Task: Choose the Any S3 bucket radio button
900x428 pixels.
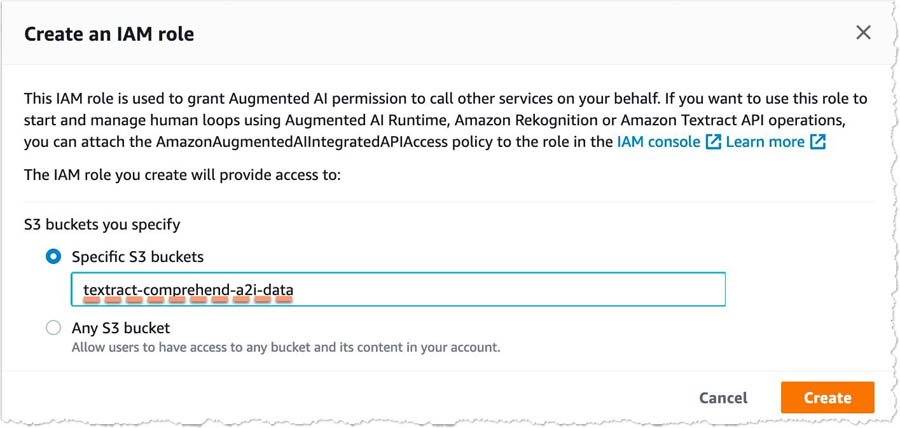Action: [53, 328]
